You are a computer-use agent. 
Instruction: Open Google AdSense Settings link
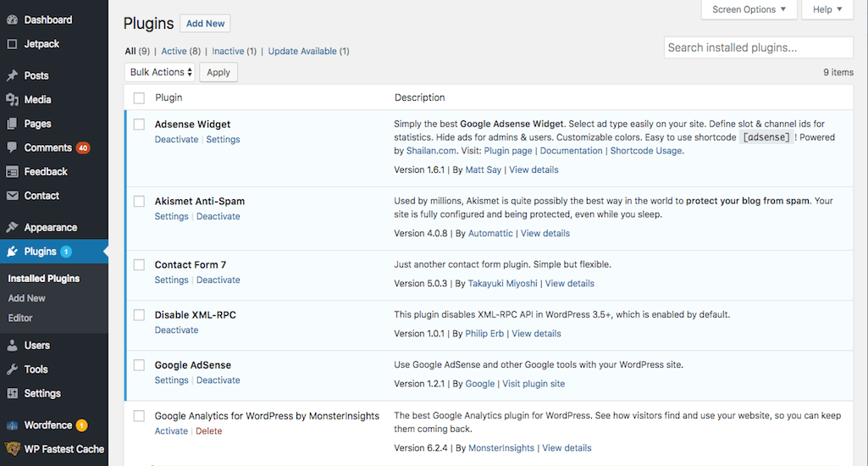point(172,380)
